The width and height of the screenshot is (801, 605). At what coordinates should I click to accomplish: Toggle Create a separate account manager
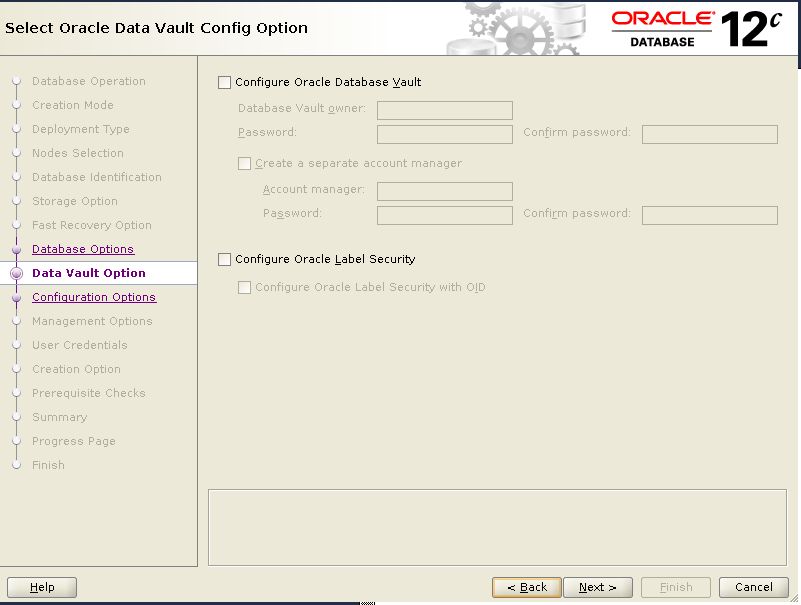tap(244, 164)
